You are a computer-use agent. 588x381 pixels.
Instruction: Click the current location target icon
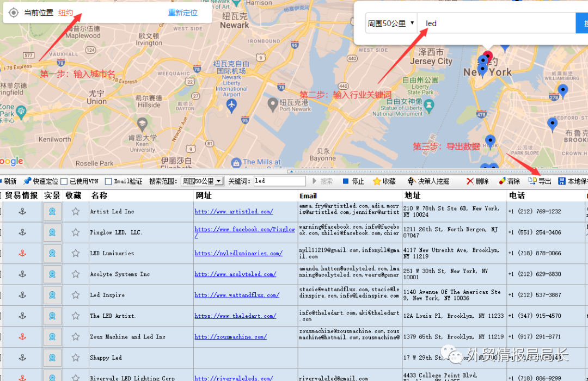14,13
